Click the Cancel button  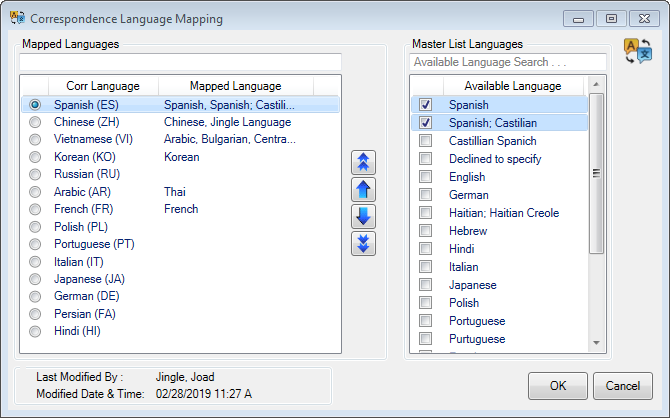coord(623,386)
